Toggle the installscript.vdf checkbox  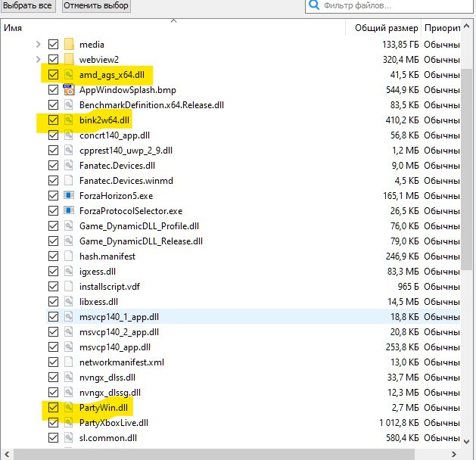53,287
